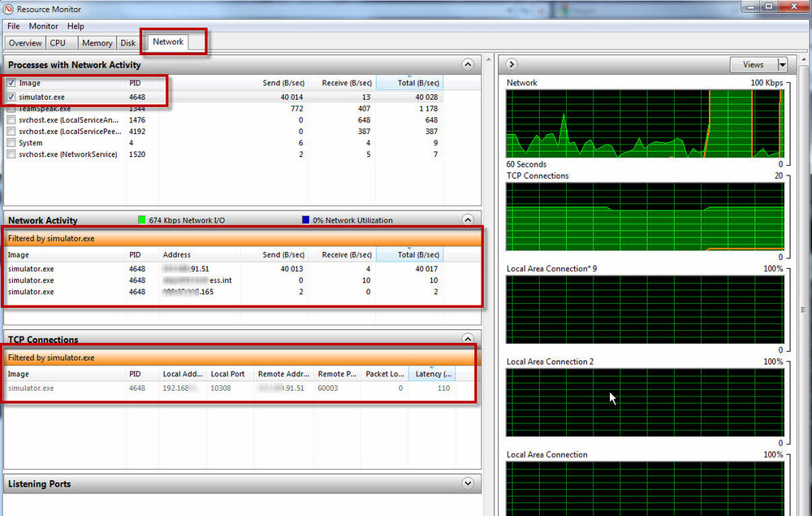The width and height of the screenshot is (812, 516).
Task: Sort Network Activity by Total (B/sec) header
Action: click(x=409, y=255)
